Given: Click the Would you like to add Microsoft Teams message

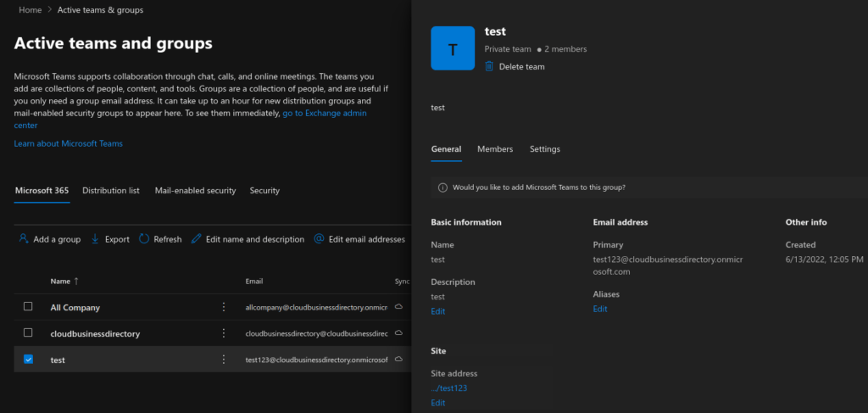Looking at the screenshot, I should (539, 187).
